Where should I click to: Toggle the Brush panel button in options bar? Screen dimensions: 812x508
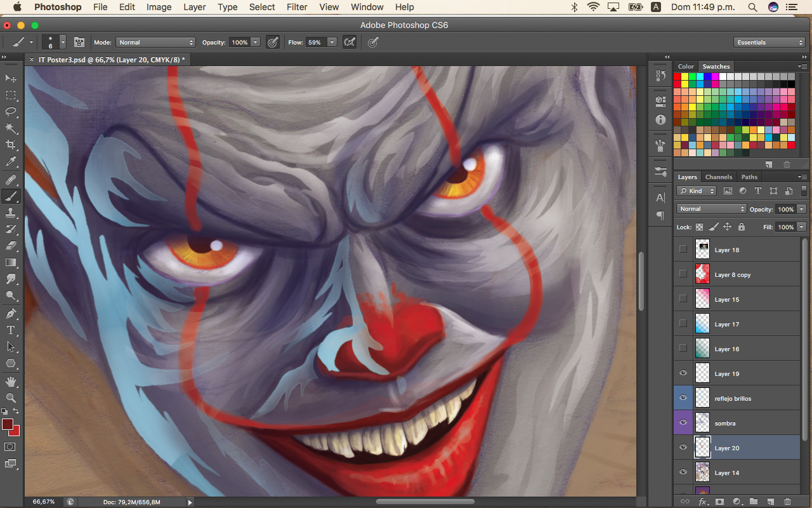click(79, 43)
